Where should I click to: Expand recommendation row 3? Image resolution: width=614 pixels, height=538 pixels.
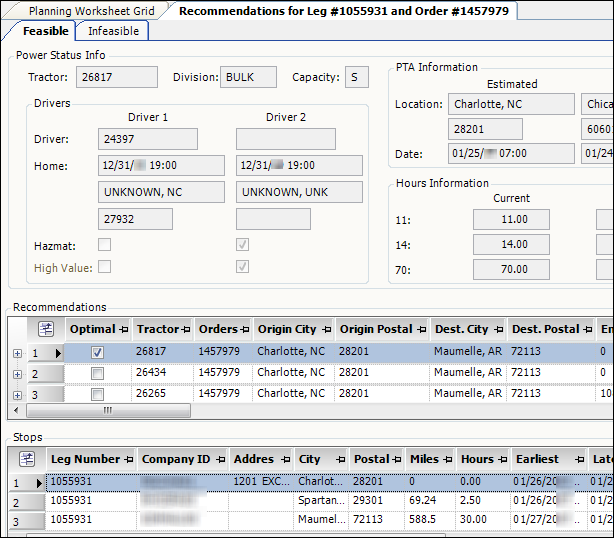[x=17, y=395]
